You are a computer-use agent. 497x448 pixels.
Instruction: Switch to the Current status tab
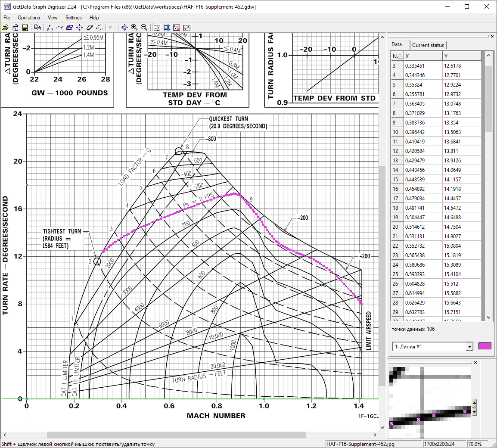click(428, 45)
